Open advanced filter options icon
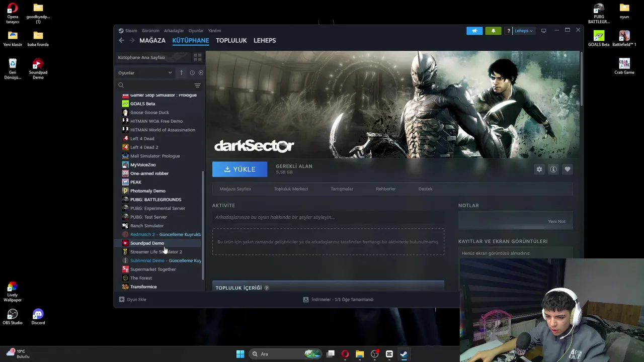Viewport: 644px width, 362px height. pyautogui.click(x=198, y=85)
